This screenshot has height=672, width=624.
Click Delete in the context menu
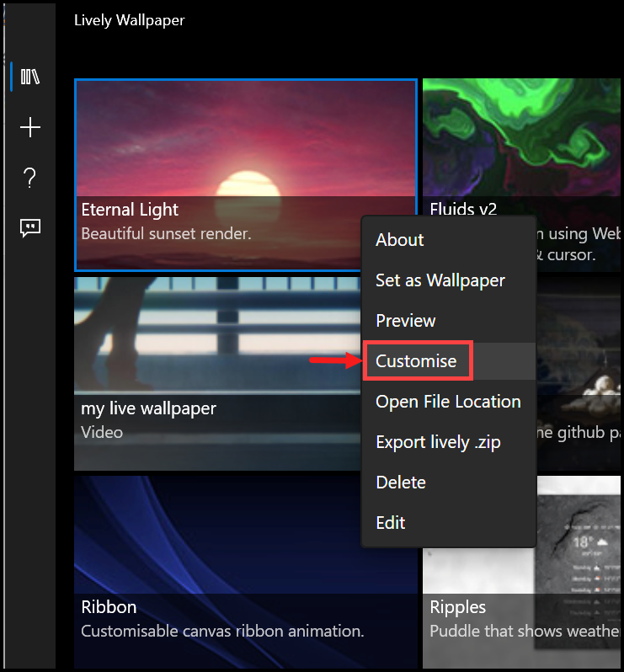(449, 483)
